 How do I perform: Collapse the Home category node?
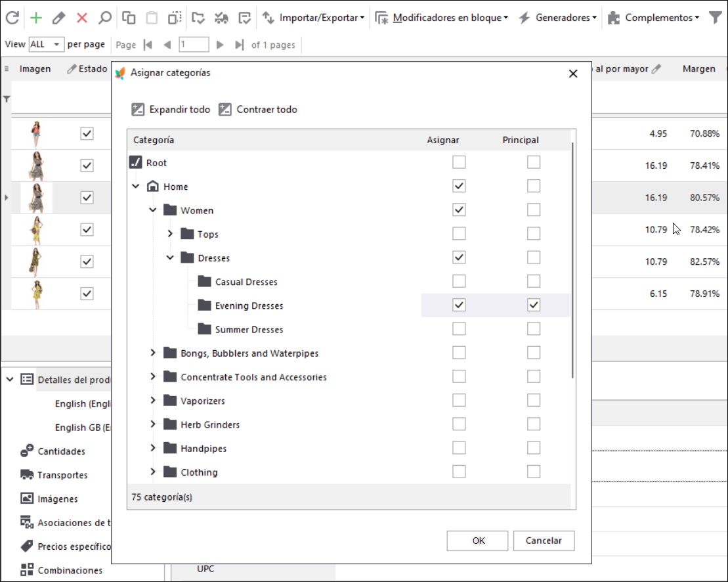pyautogui.click(x=136, y=187)
